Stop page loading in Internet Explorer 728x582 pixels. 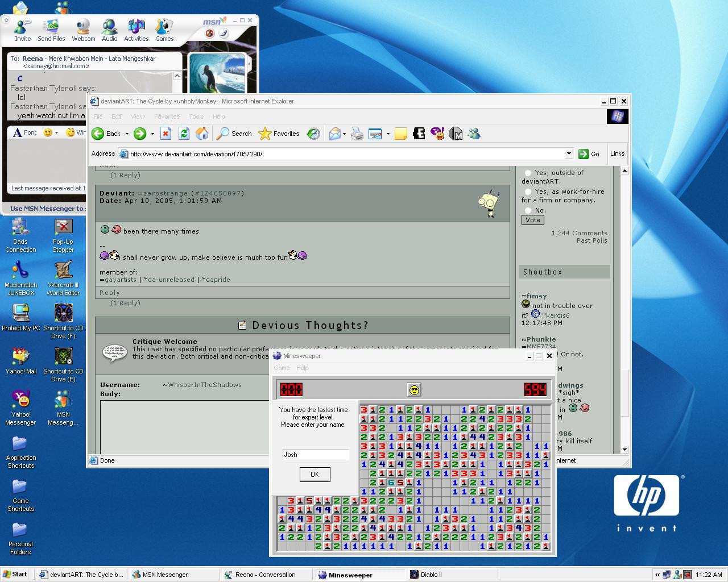click(166, 134)
